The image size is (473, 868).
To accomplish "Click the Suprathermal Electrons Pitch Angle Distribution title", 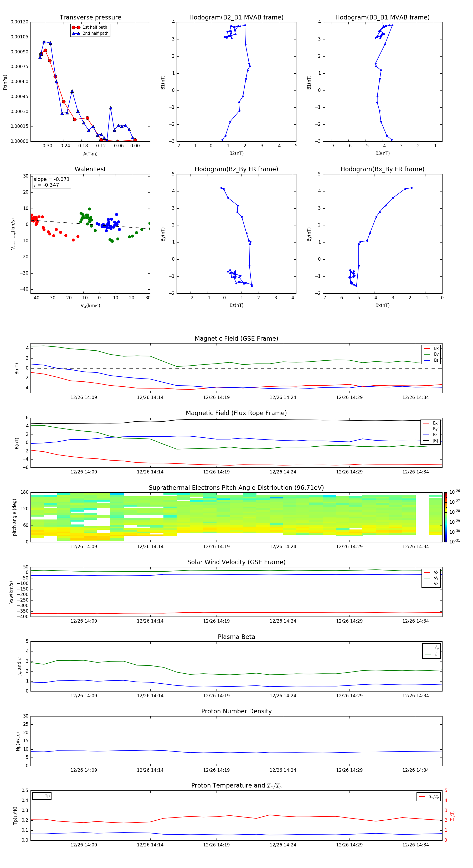I will (x=236, y=488).
